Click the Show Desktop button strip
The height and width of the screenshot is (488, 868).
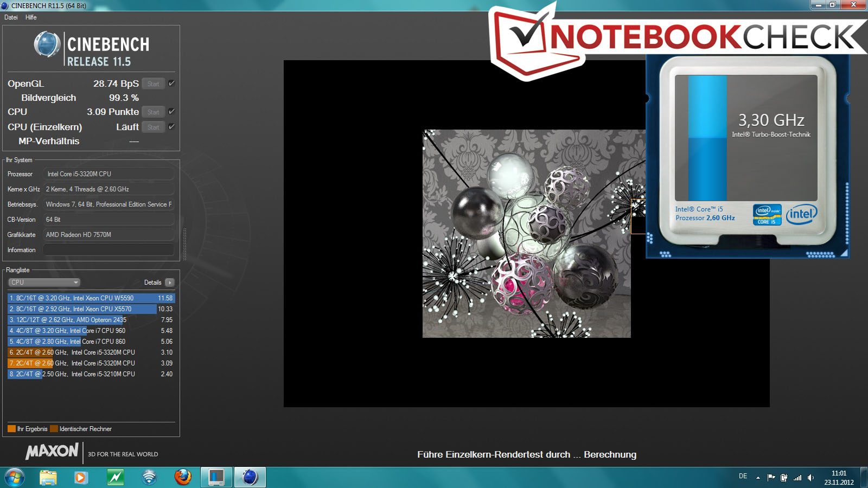(x=864, y=477)
